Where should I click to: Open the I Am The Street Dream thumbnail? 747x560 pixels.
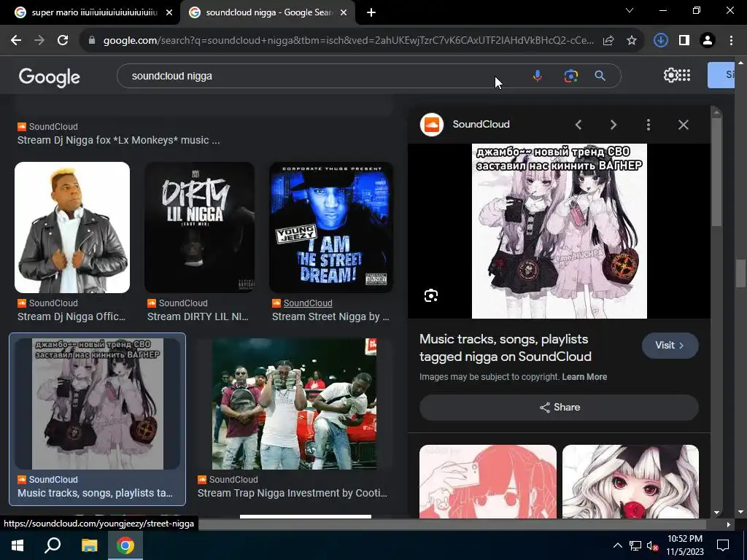(x=331, y=227)
